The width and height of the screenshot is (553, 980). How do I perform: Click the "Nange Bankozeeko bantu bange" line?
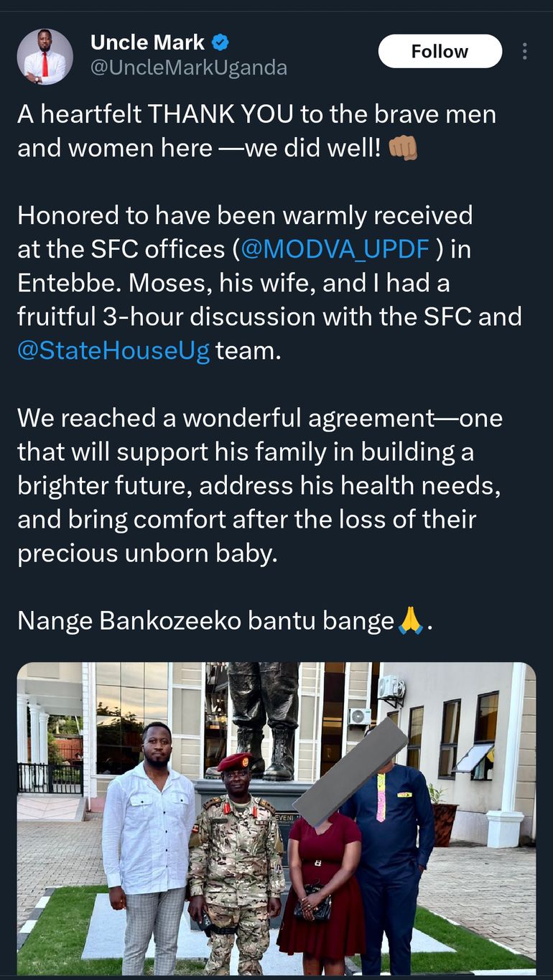pos(206,620)
